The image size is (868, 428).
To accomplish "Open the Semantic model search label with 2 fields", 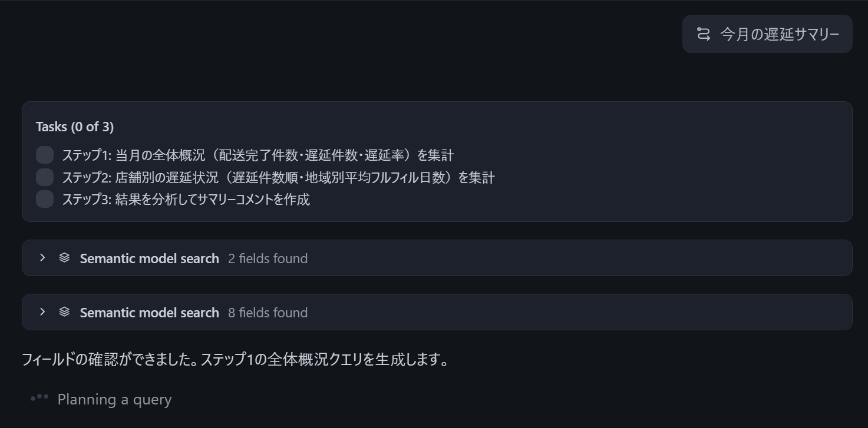I will [x=149, y=258].
